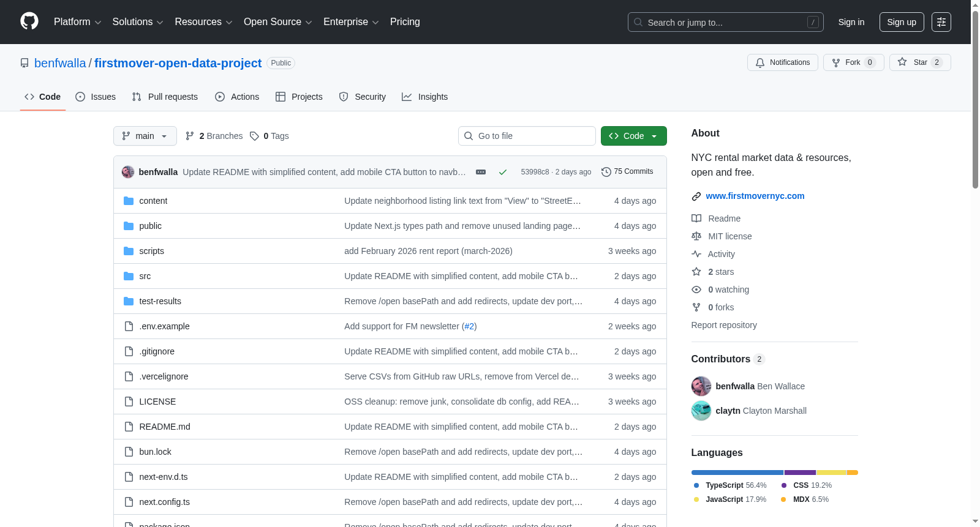Viewport: 980px width, 527px height.
Task: Click Report repository link
Action: (724, 325)
